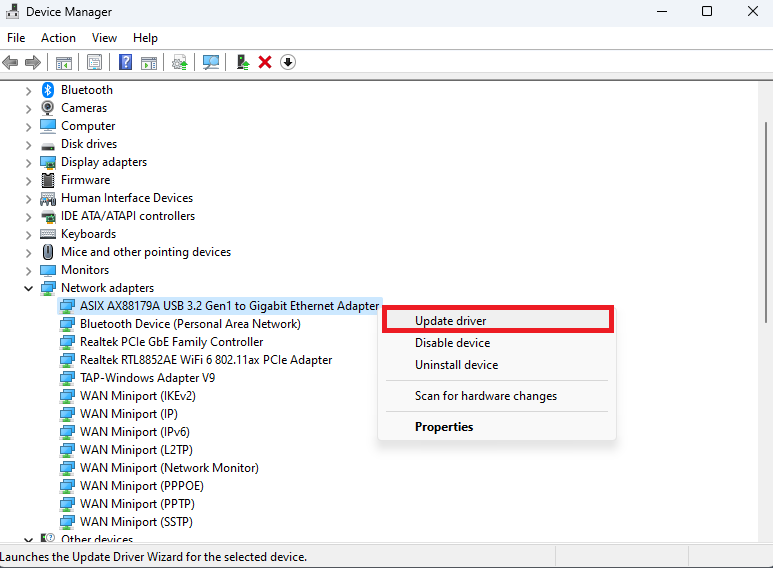
Task: Click the Mice and other pointing devices icon
Action: [x=48, y=252]
